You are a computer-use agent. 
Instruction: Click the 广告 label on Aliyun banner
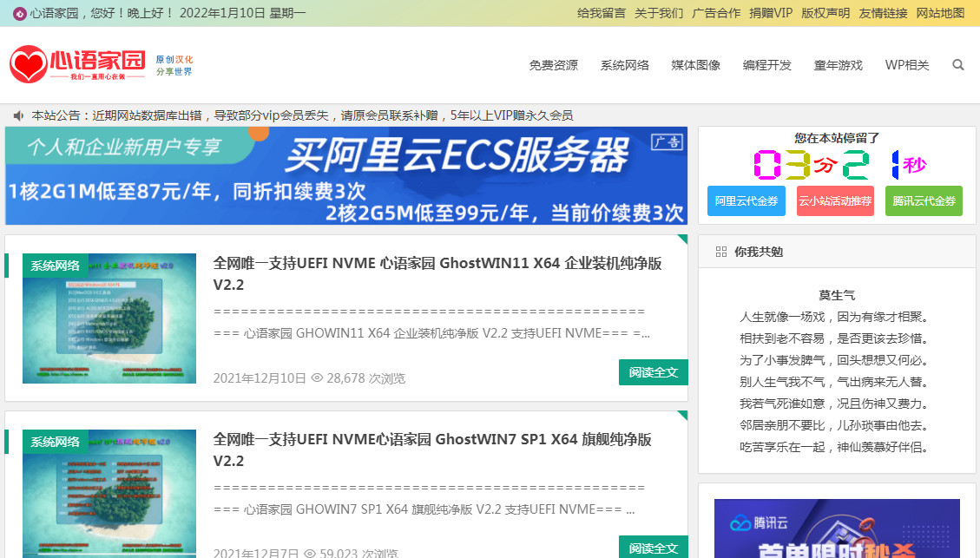[x=667, y=141]
